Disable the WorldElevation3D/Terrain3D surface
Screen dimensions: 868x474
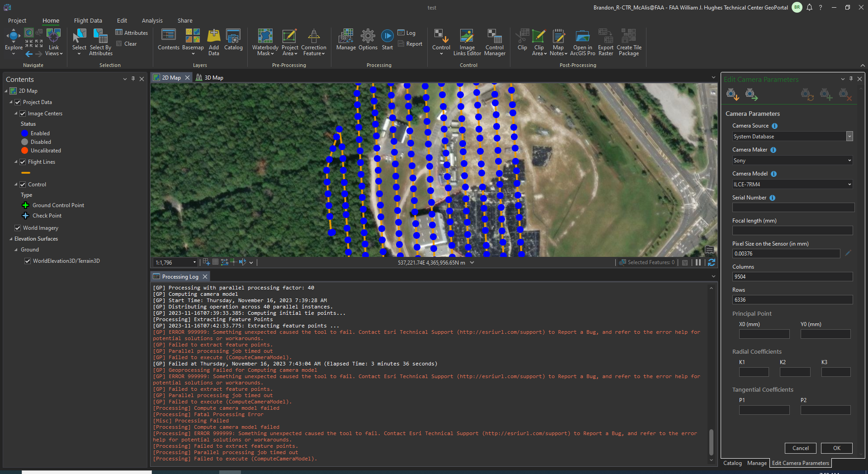(x=28, y=261)
